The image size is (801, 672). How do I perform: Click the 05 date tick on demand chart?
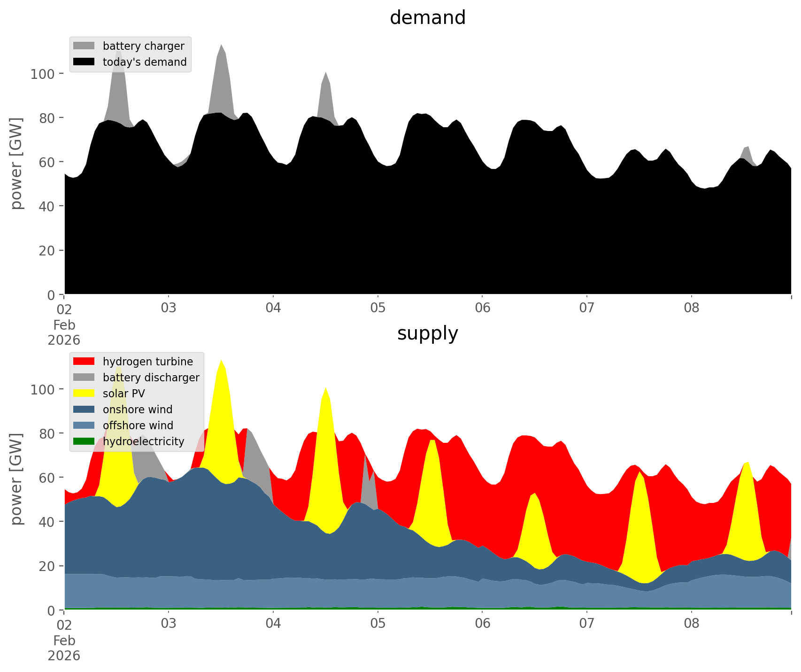pyautogui.click(x=377, y=309)
